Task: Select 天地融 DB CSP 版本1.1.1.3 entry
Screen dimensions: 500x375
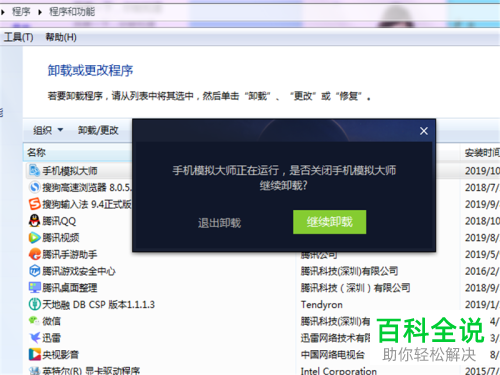Action: point(98,304)
